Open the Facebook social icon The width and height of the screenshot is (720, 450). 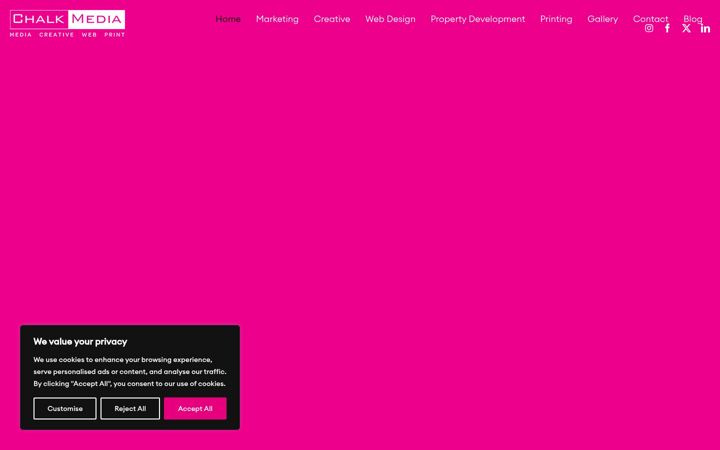click(667, 28)
